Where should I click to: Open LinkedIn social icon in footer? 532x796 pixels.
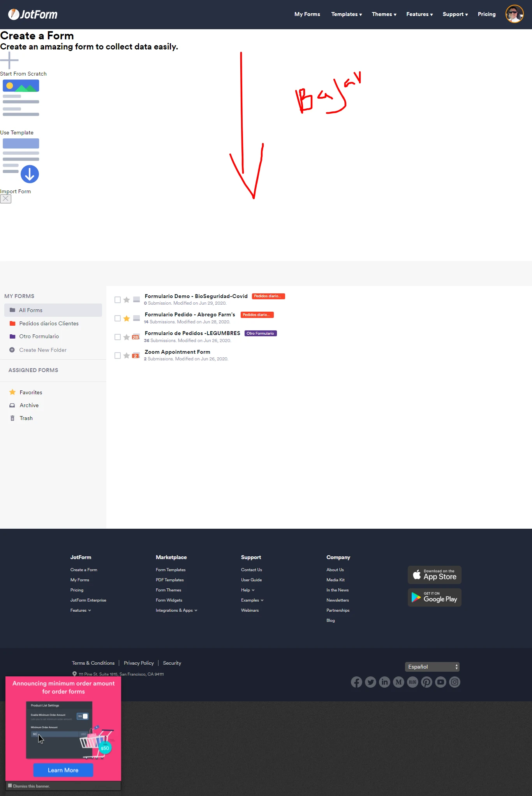point(384,682)
